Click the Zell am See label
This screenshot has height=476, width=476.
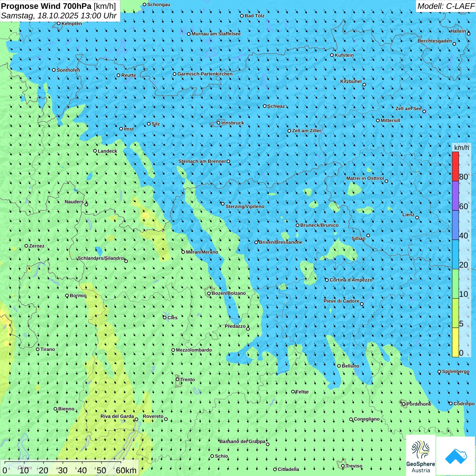coord(408,108)
